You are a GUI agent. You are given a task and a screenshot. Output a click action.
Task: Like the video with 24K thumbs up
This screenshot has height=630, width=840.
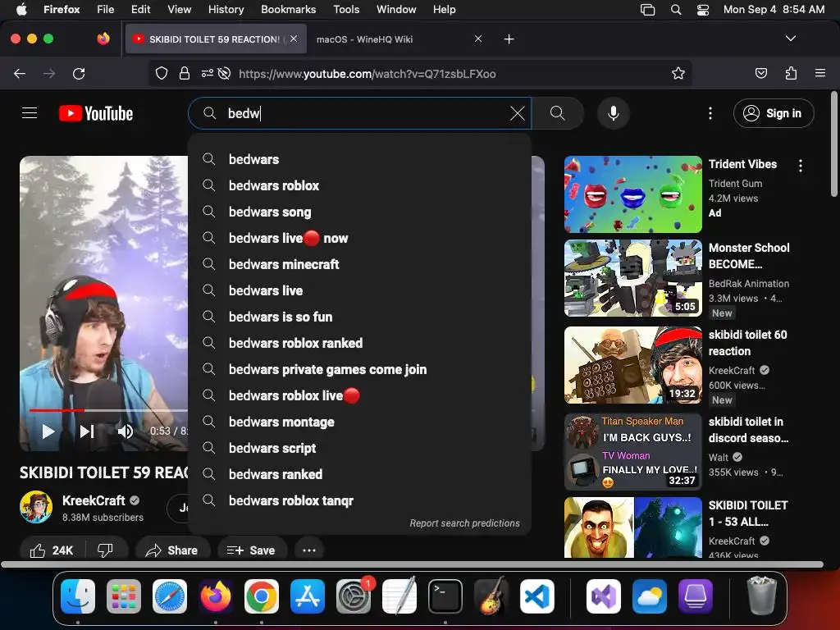(52, 550)
